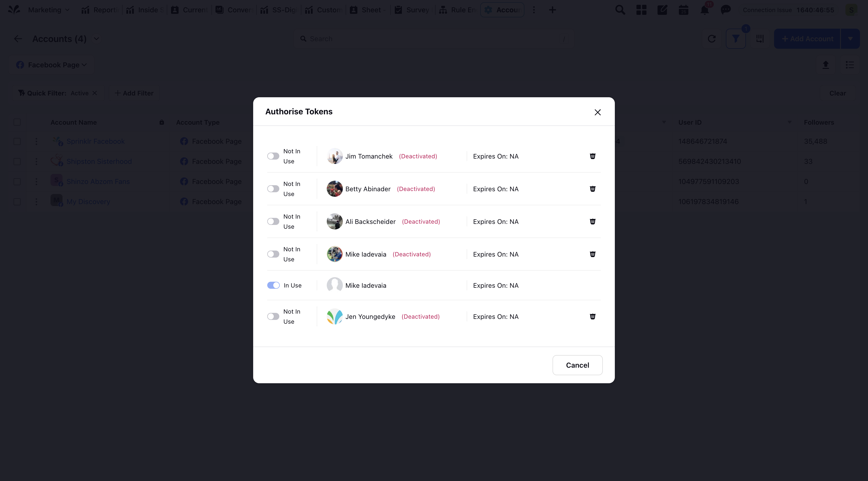868x481 pixels.
Task: Open row menu for Sprinklr Facebook
Action: click(36, 141)
